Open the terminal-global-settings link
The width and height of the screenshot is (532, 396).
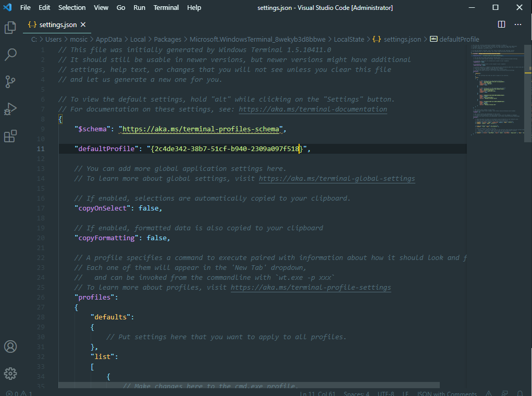click(x=337, y=179)
